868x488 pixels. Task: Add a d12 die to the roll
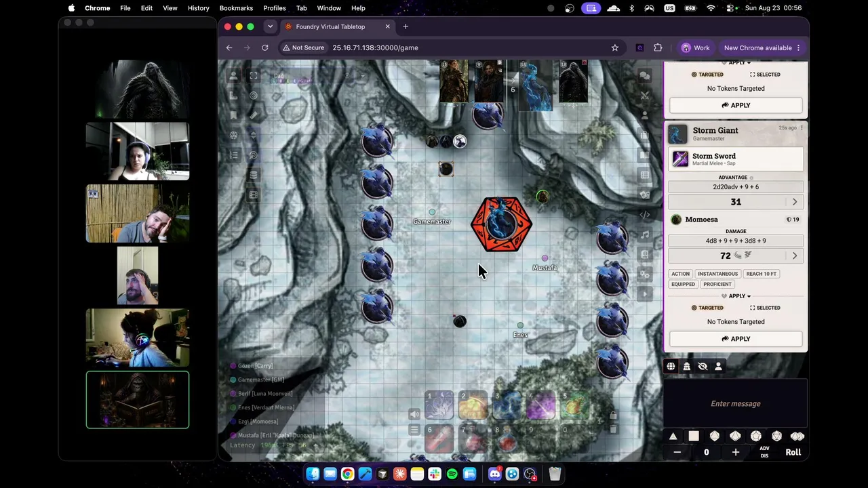[756, 436]
